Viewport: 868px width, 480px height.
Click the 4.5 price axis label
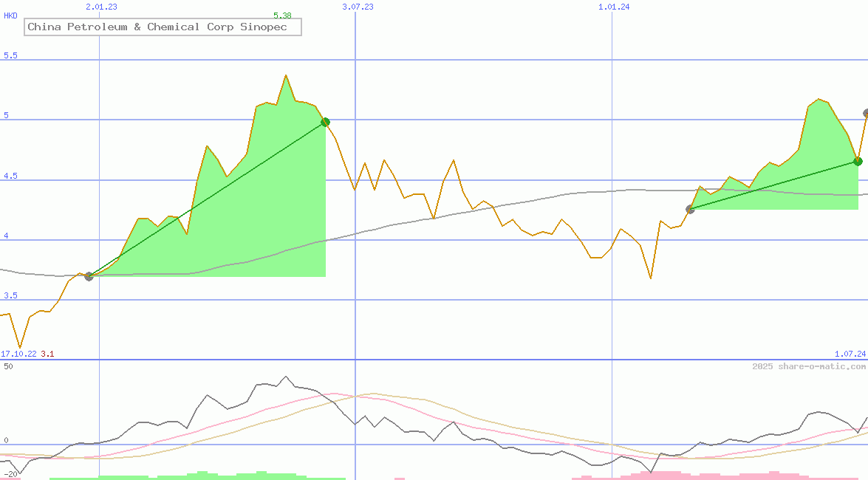click(x=10, y=176)
